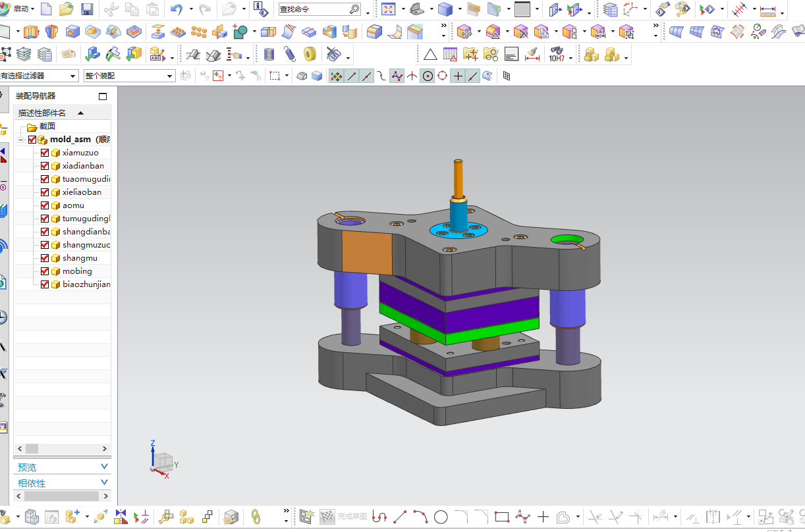The width and height of the screenshot is (805, 532).
Task: Click the New file icon
Action: tap(46, 9)
